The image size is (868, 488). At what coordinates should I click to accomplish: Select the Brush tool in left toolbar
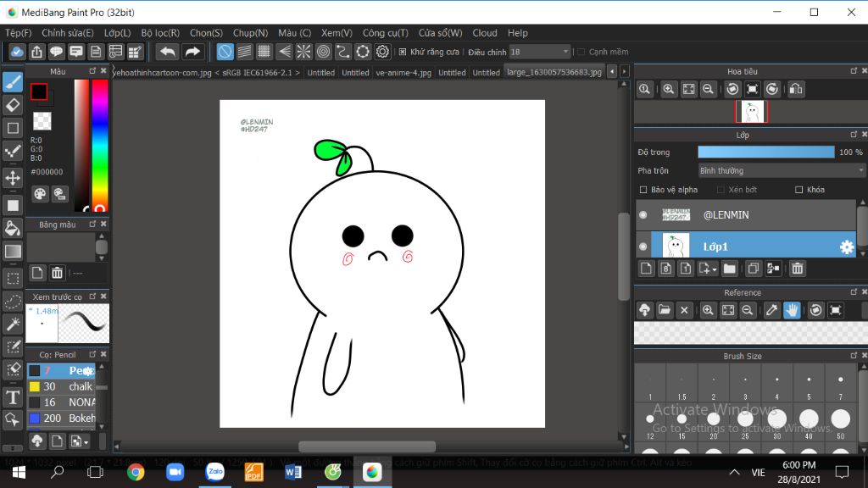[x=13, y=82]
